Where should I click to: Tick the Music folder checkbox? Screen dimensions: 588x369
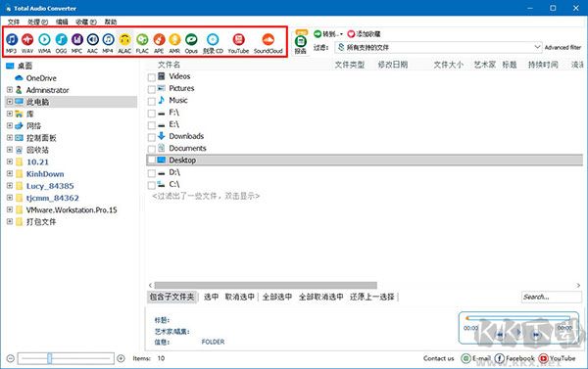point(152,102)
